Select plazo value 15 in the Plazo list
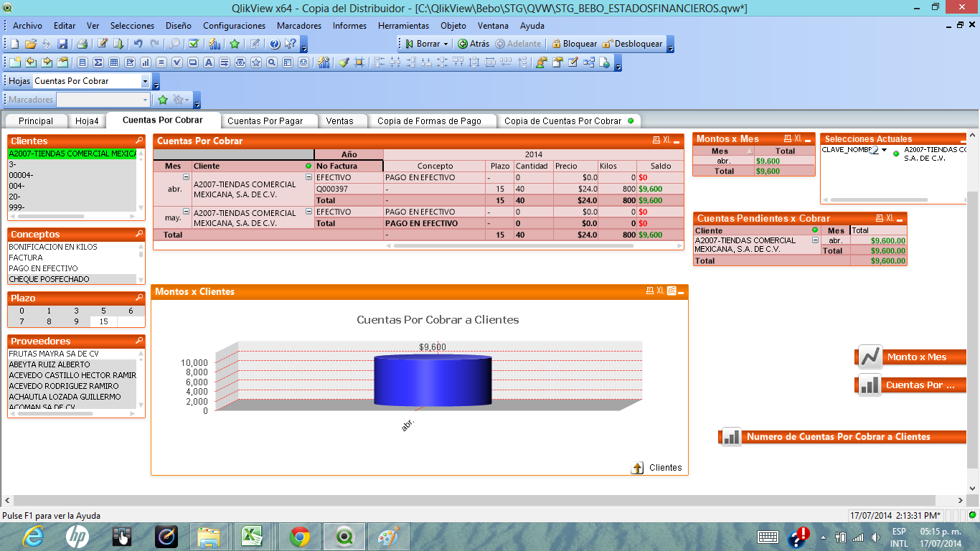Screen dimensions: 980x551 (104, 321)
